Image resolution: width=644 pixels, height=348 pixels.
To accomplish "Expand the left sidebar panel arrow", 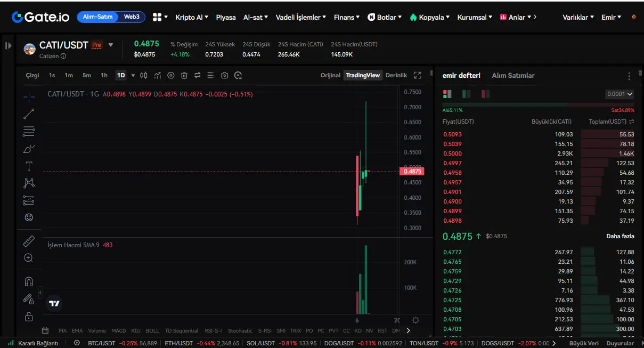I will tap(8, 45).
